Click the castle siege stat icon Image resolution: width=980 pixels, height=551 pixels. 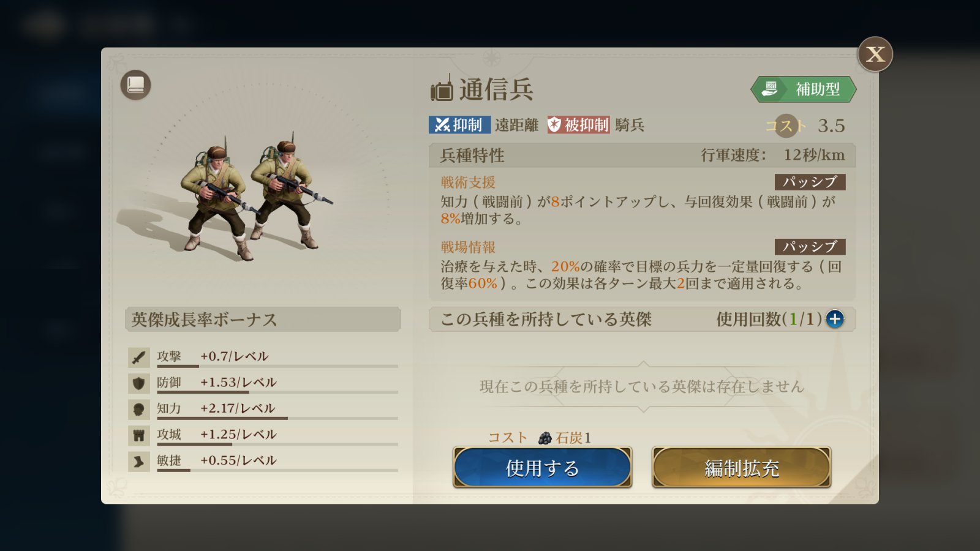[x=139, y=435]
